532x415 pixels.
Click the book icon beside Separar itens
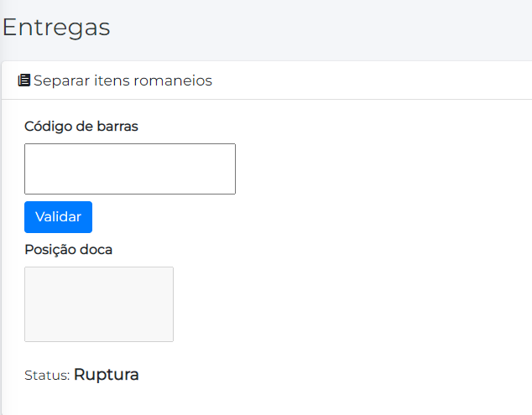coord(23,80)
